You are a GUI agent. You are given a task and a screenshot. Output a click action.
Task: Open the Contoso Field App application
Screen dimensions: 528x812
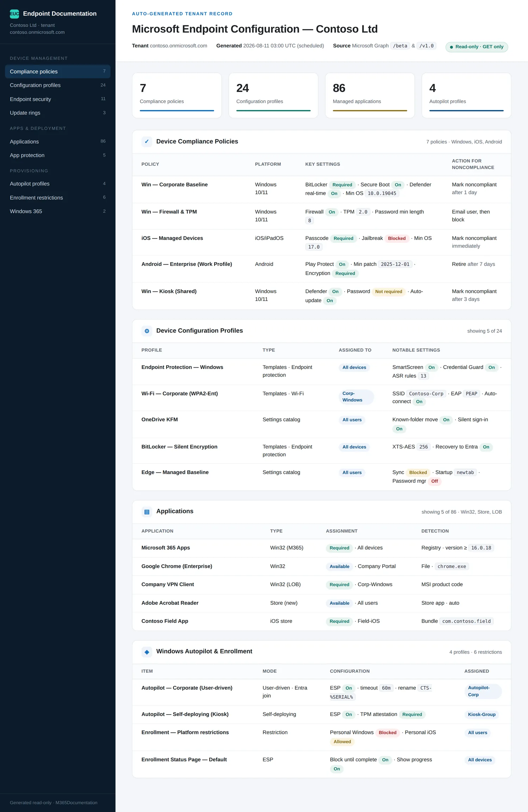pyautogui.click(x=165, y=621)
